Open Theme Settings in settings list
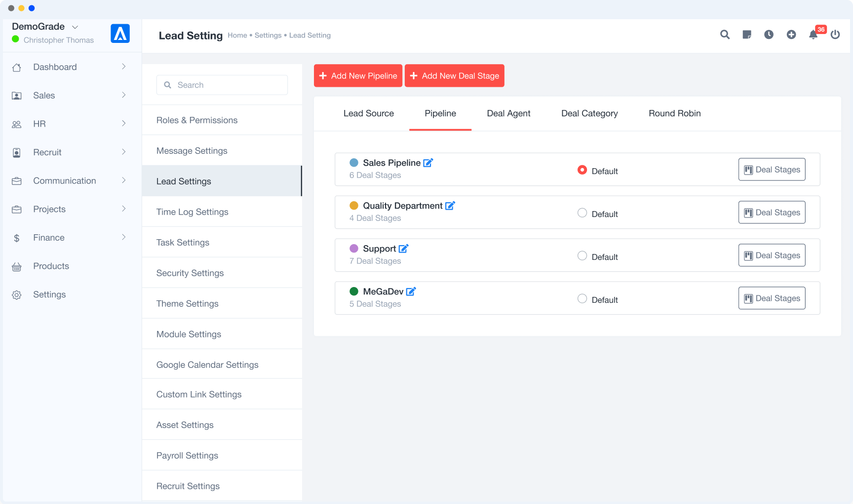The width and height of the screenshot is (853, 504). (x=222, y=303)
